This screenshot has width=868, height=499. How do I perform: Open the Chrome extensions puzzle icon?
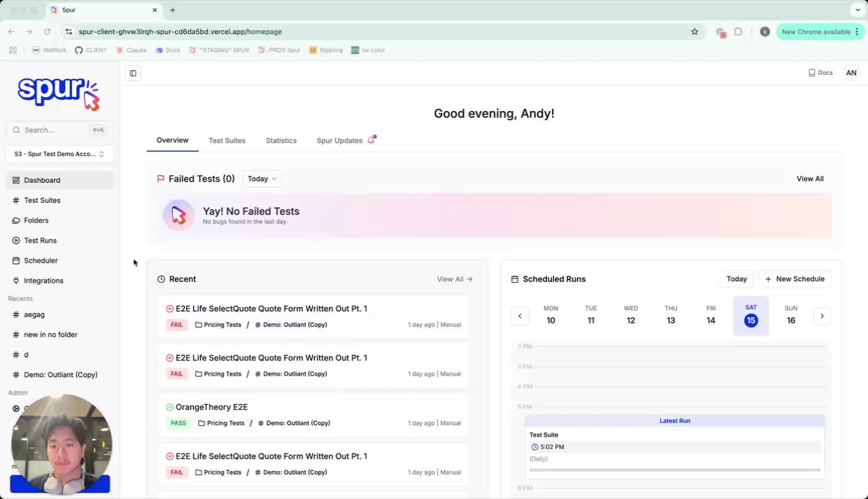click(x=738, y=32)
